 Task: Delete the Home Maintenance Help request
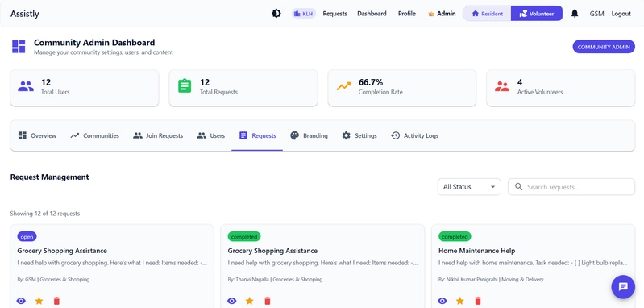tap(478, 301)
